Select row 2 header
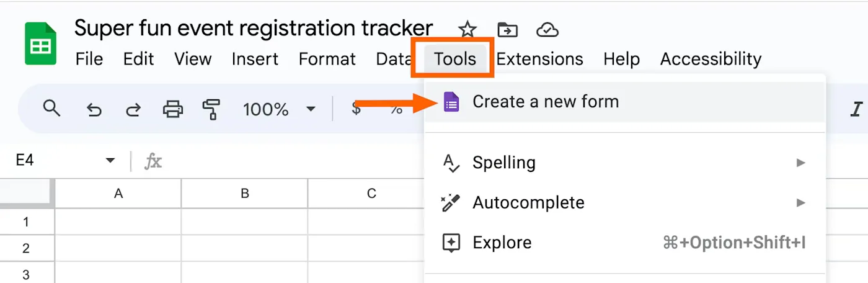Viewport: 868px width, 283px height. 27,248
